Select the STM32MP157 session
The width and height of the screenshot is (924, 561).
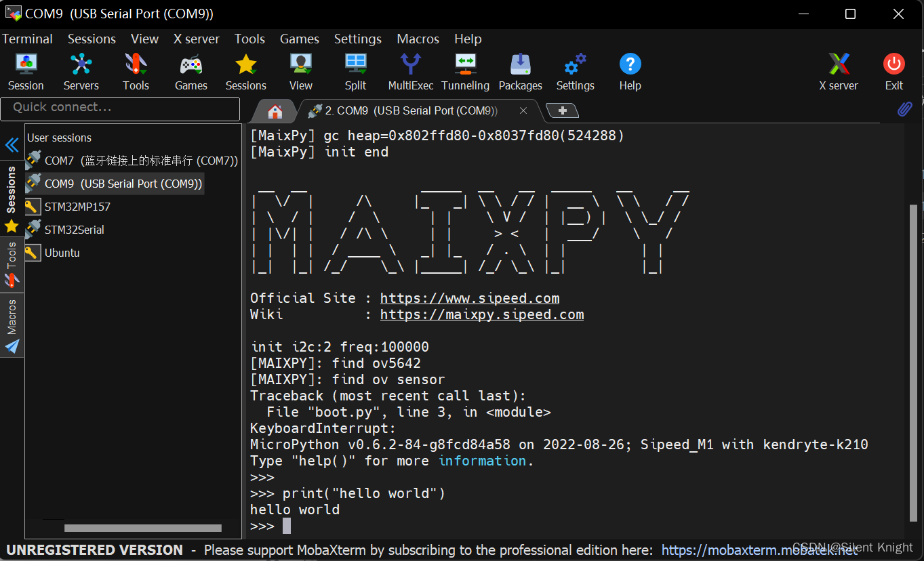pos(67,207)
